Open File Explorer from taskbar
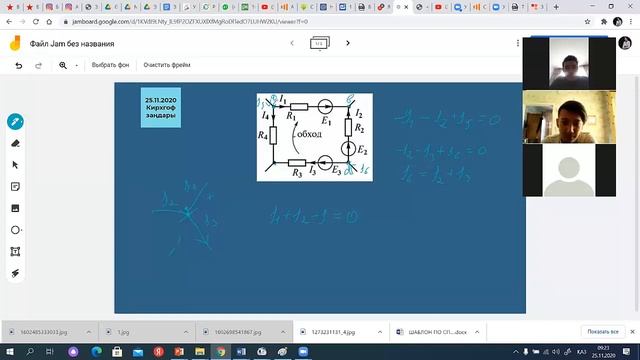The width and height of the screenshot is (640, 360). (x=200, y=351)
